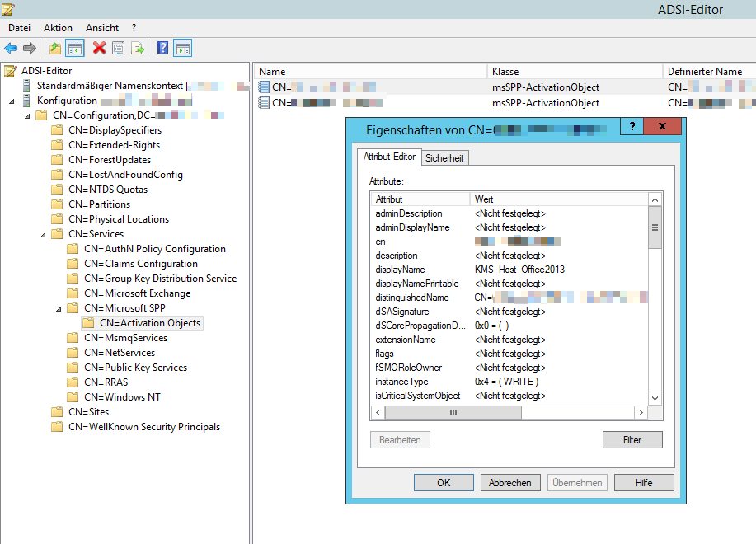
Task: Click the question mark in the dialog title bar
Action: pyautogui.click(x=632, y=126)
